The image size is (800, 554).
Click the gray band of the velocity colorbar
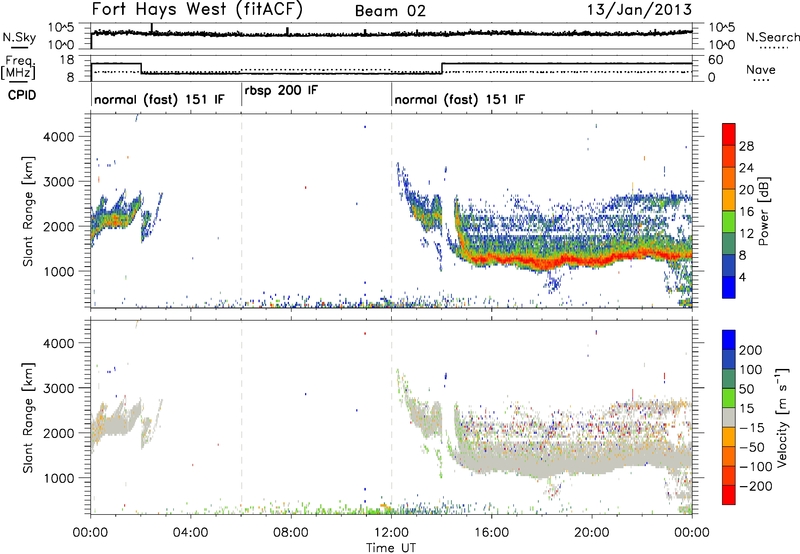[x=729, y=417]
